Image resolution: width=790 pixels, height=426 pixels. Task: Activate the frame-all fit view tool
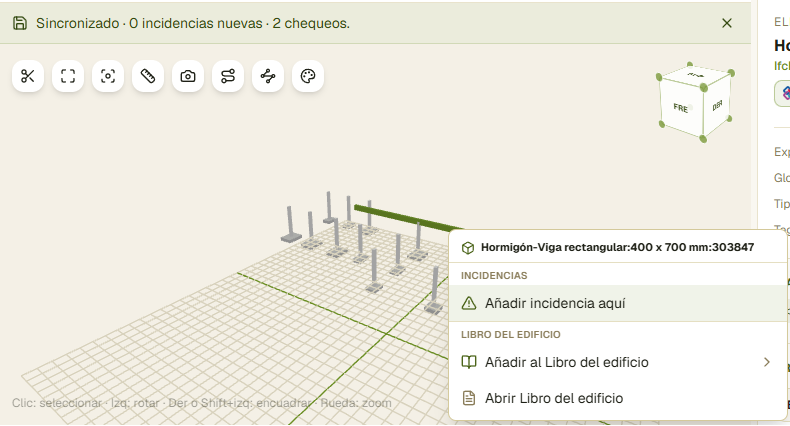tap(68, 76)
